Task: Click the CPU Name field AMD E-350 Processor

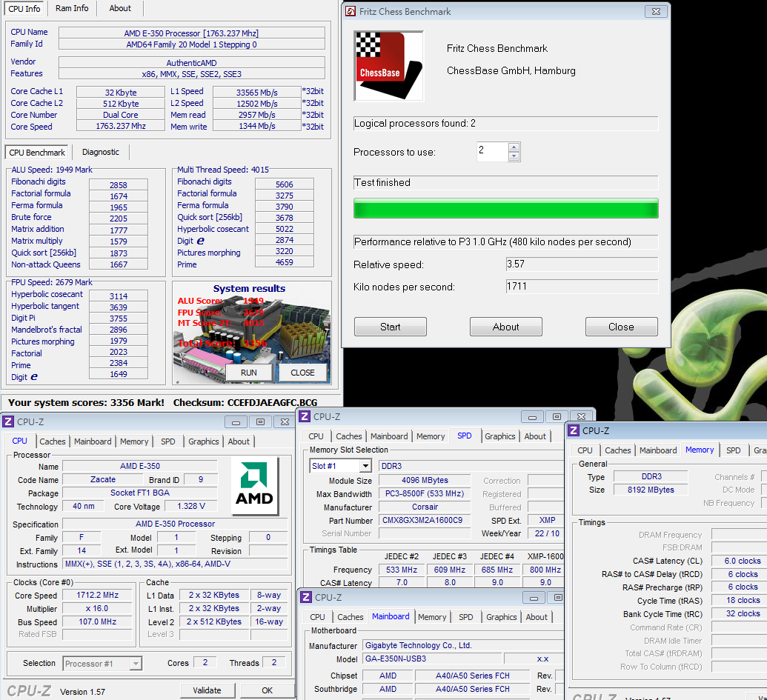Action: coord(192,33)
